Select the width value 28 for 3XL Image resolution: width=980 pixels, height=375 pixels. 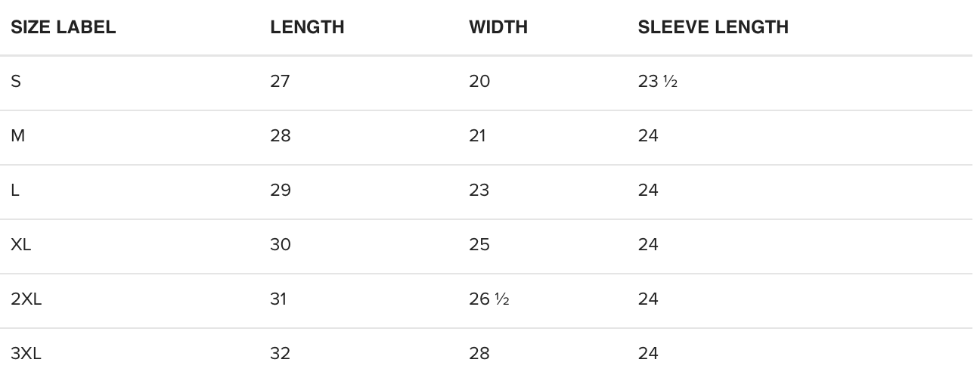tap(479, 354)
